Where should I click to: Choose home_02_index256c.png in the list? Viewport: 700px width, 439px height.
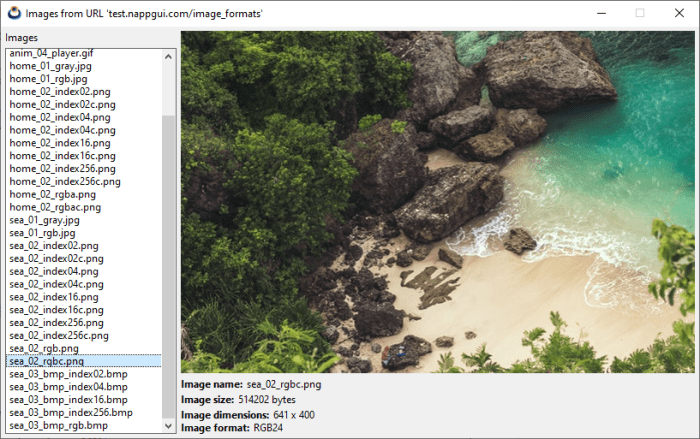click(x=64, y=181)
